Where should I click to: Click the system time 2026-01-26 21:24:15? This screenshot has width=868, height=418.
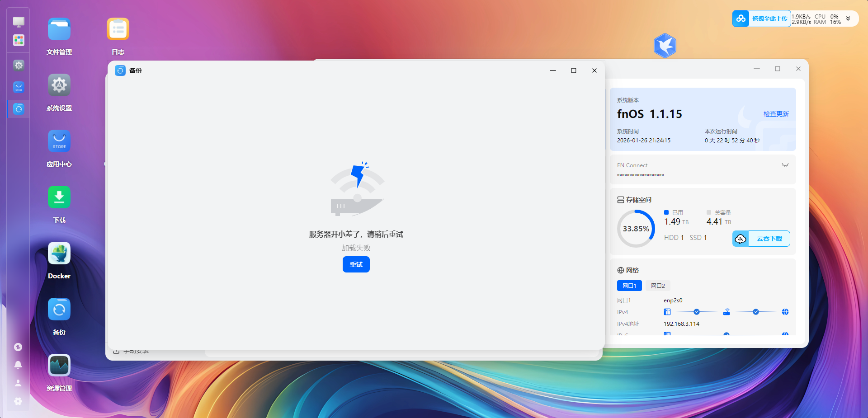pyautogui.click(x=644, y=141)
